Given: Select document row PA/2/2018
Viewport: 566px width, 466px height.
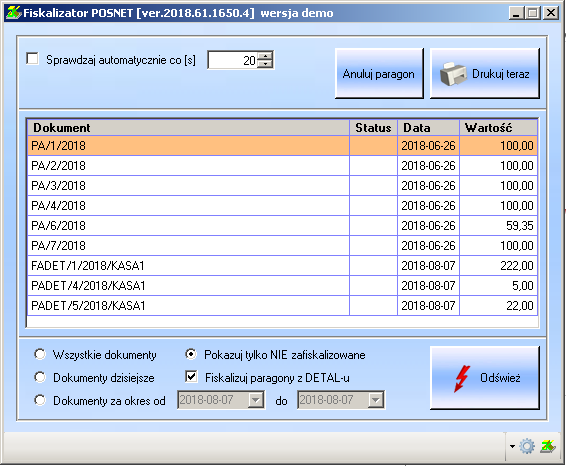Looking at the screenshot, I should point(283,166).
